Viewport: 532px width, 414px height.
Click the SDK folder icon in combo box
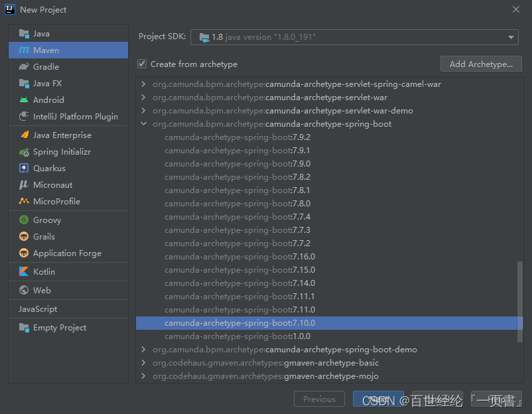(204, 37)
